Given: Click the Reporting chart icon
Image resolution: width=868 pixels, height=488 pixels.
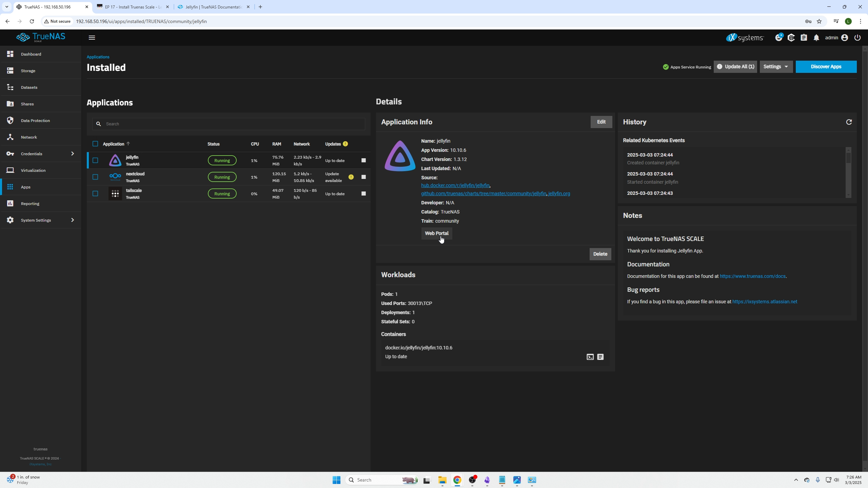Looking at the screenshot, I should click(10, 203).
